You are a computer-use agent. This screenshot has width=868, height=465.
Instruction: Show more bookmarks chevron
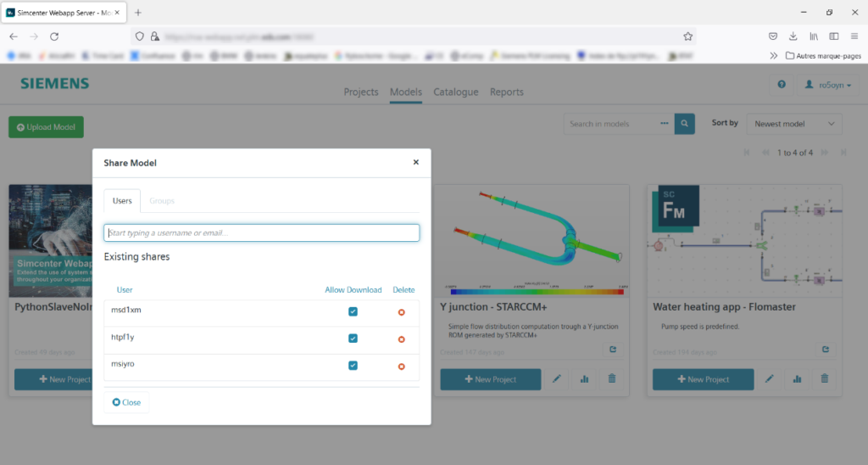coord(773,56)
